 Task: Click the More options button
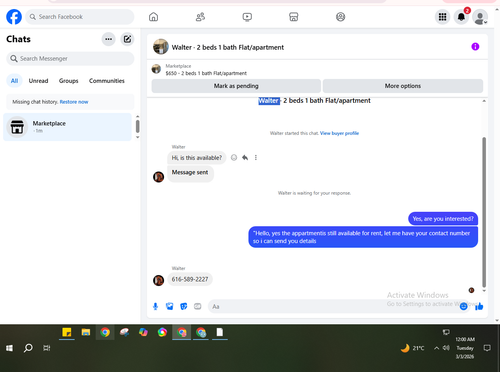coord(403,86)
